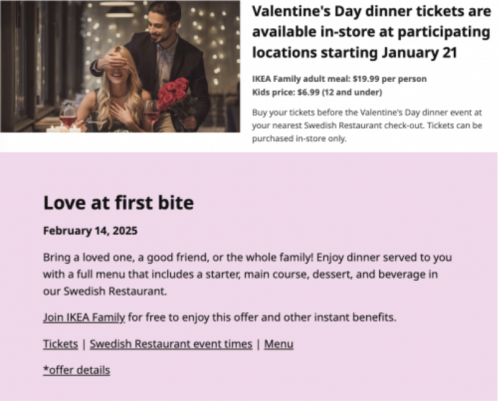Click the February 14, 2025 date
Viewport: 500px width, 404px height.
(x=90, y=231)
